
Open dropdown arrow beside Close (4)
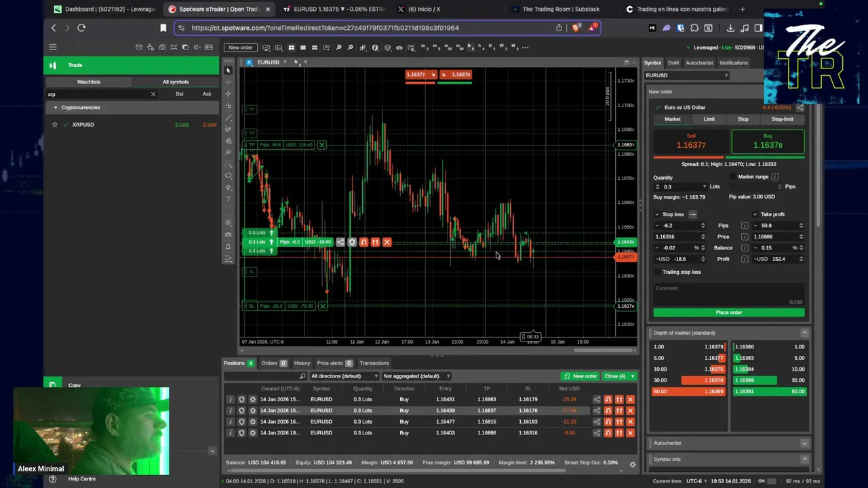click(x=633, y=376)
